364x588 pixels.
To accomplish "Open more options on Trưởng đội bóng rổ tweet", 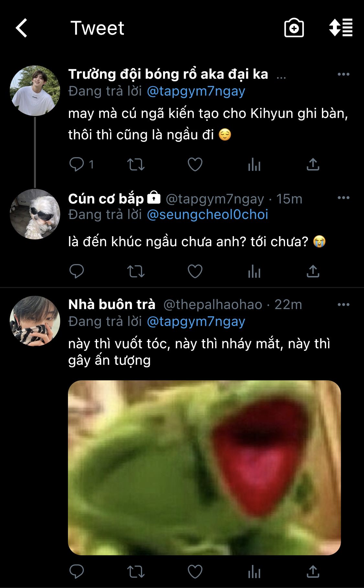I will pyautogui.click(x=343, y=74).
